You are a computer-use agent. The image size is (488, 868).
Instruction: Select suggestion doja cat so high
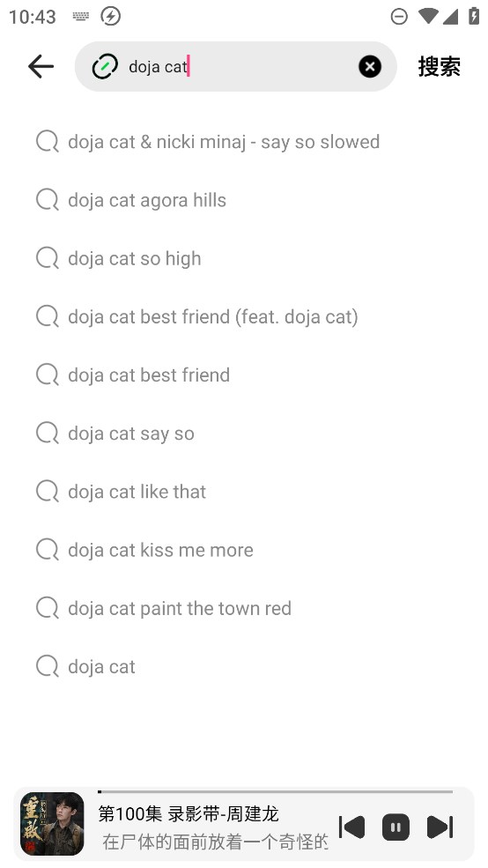click(x=244, y=258)
